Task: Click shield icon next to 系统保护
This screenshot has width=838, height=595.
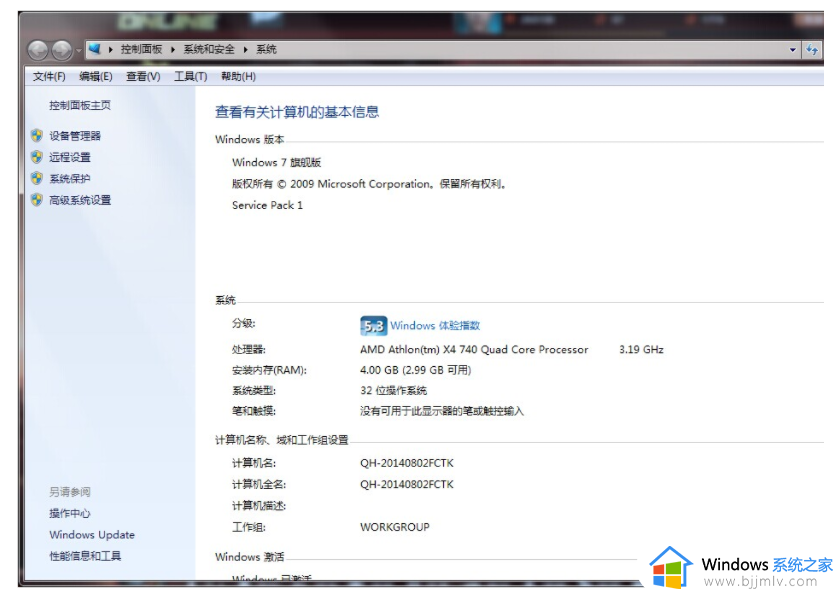Action: click(x=37, y=178)
